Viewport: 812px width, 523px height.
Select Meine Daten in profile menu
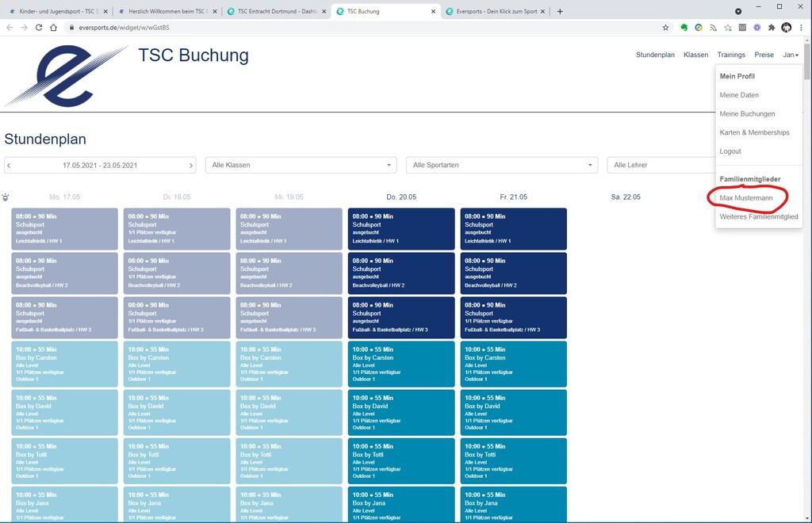739,95
